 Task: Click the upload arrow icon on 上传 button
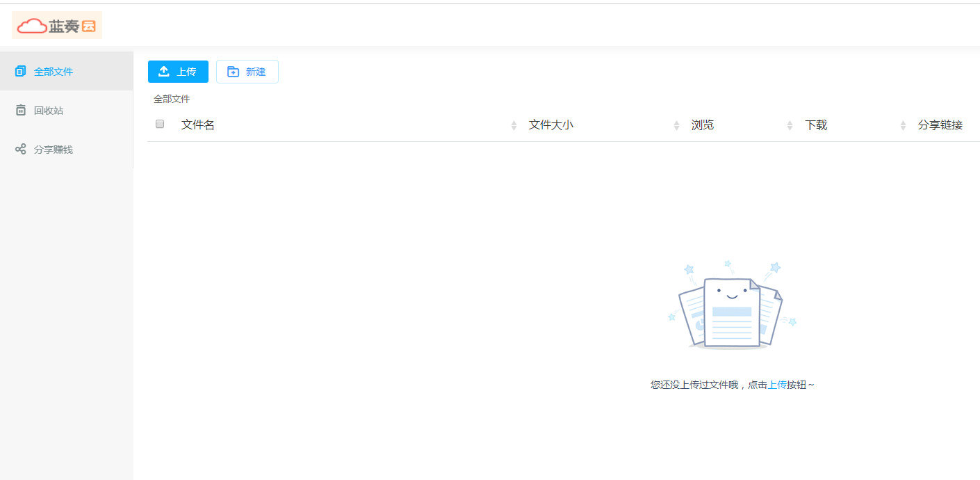point(164,72)
